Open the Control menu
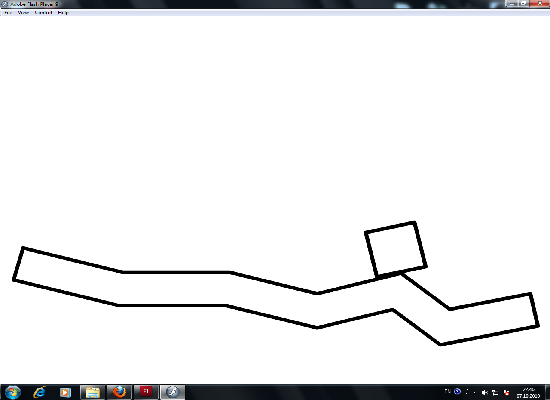The image size is (550, 400). click(x=43, y=13)
